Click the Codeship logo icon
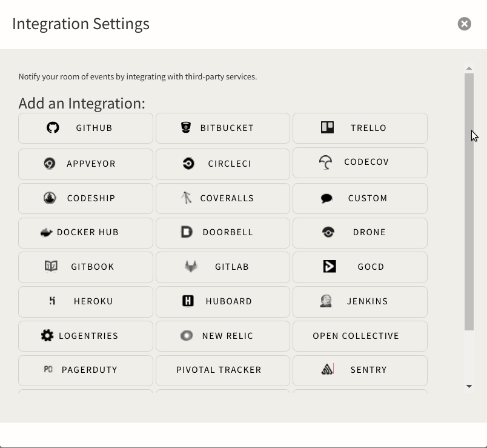This screenshot has height=448, width=487. (50, 198)
